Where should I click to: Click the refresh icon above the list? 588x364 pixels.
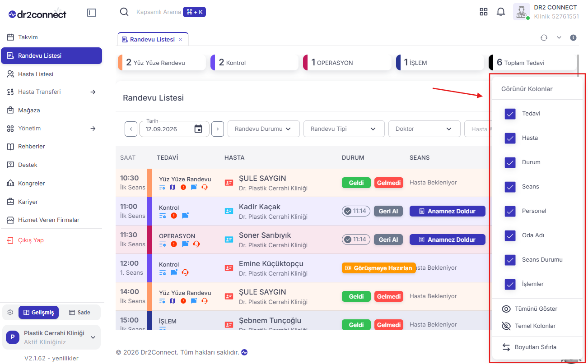[544, 38]
